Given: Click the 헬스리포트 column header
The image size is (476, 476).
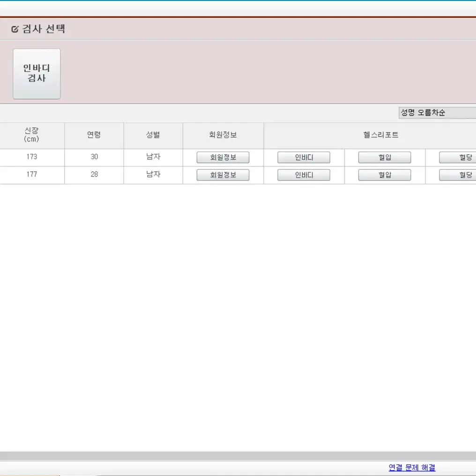Looking at the screenshot, I should 370,135.
